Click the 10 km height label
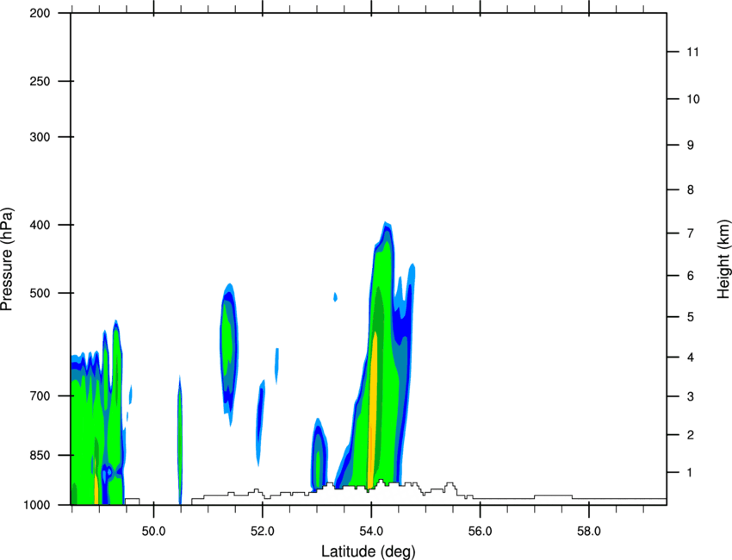The height and width of the screenshot is (560, 732). click(x=692, y=99)
